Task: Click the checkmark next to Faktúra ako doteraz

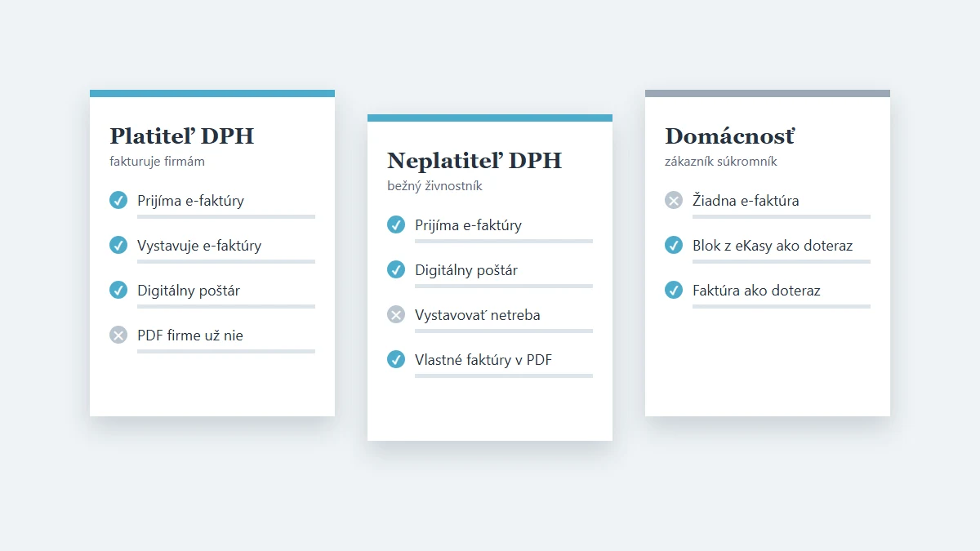Action: coord(674,290)
